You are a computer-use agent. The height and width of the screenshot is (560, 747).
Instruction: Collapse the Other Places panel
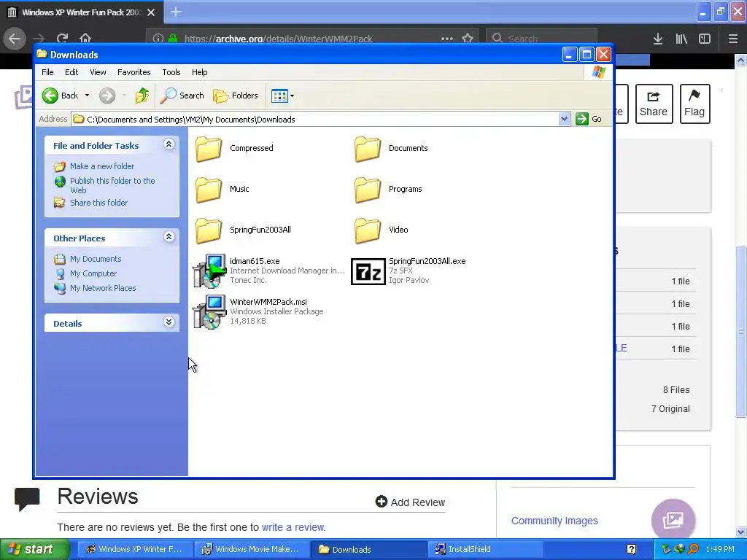[x=169, y=237]
